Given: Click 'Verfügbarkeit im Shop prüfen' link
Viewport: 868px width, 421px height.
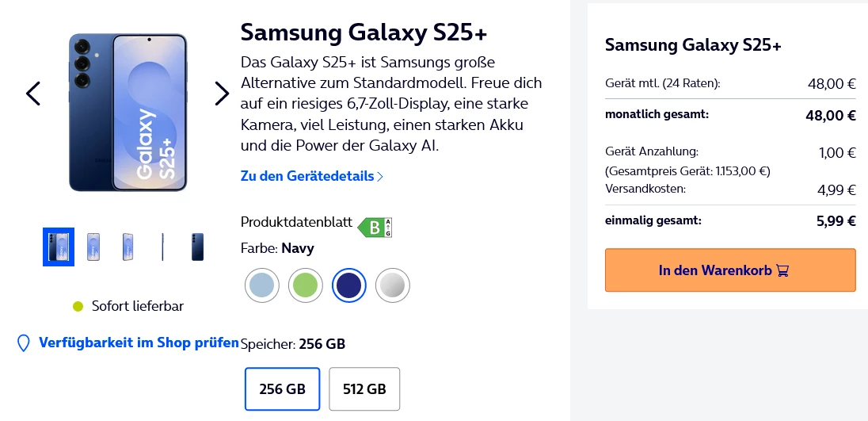Looking at the screenshot, I should pos(139,343).
